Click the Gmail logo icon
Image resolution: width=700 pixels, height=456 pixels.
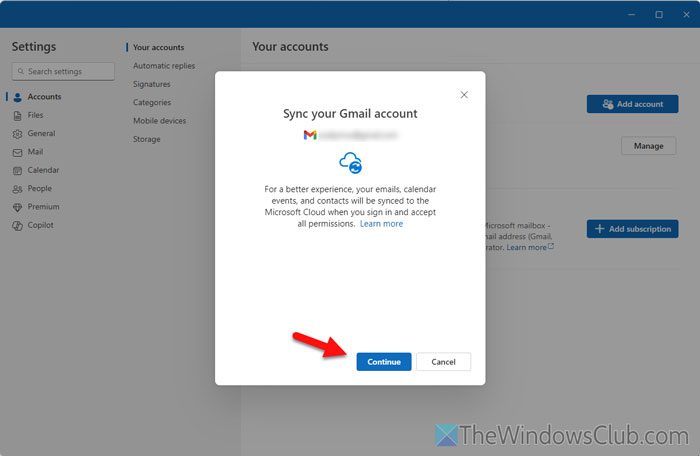click(310, 135)
